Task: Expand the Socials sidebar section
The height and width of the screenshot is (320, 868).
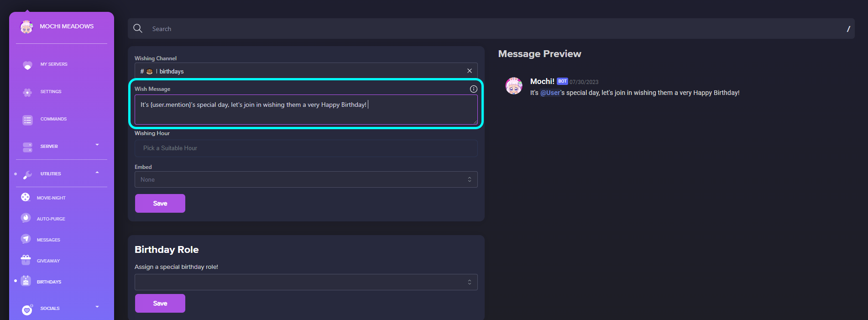Action: (x=97, y=307)
